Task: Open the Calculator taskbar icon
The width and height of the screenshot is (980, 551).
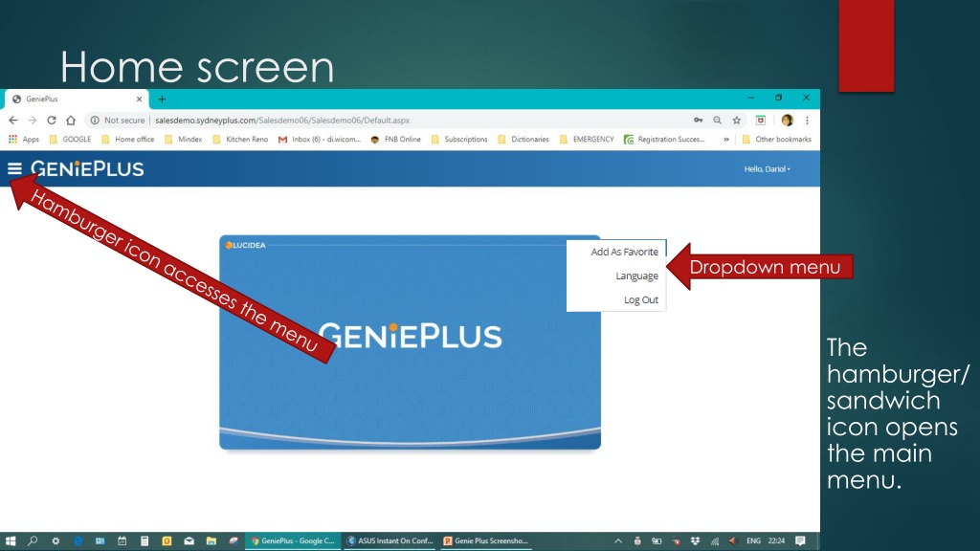Action: click(145, 541)
